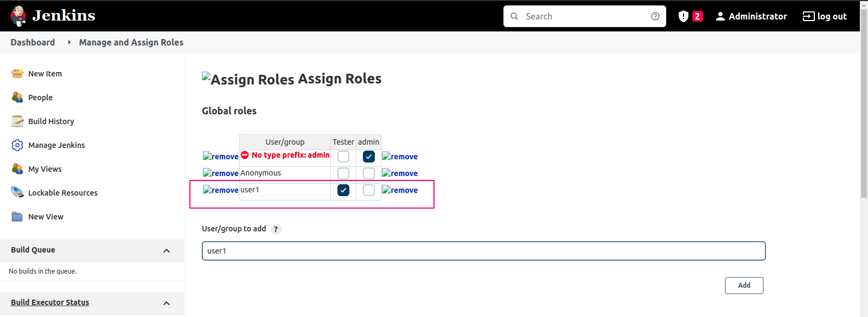
Task: Click the log out link
Action: tap(825, 16)
